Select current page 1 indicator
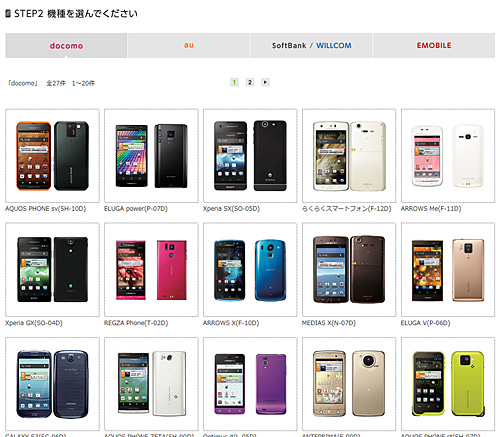The height and width of the screenshot is (437, 500). pos(234,82)
